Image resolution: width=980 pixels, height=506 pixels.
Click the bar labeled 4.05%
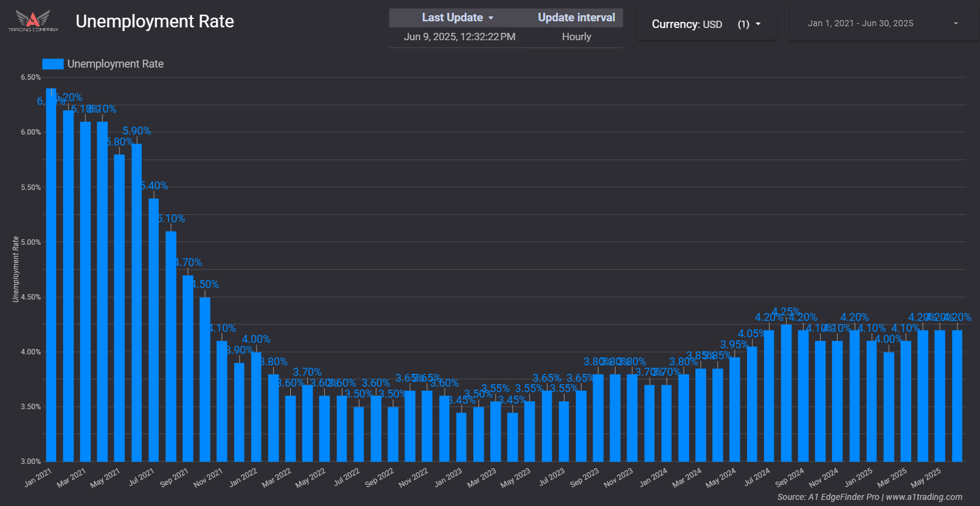752,405
